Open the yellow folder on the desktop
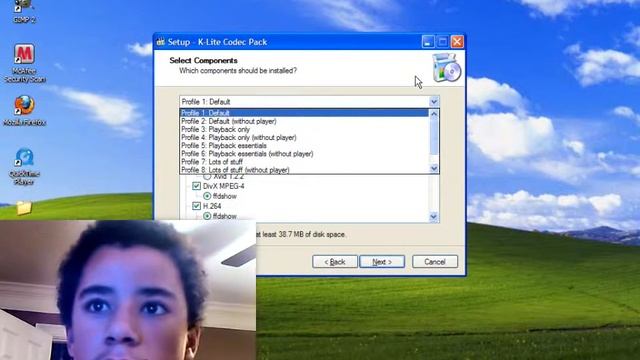 pos(24,208)
